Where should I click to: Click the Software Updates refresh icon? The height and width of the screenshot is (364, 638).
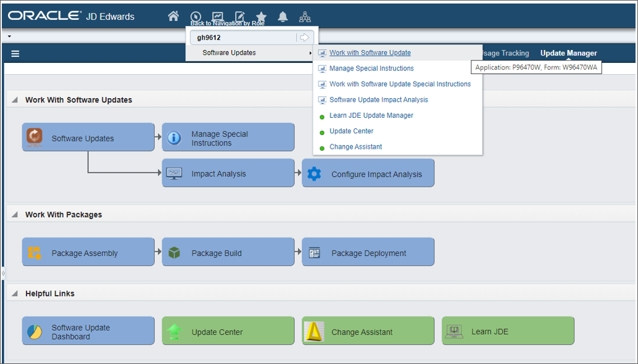click(35, 136)
